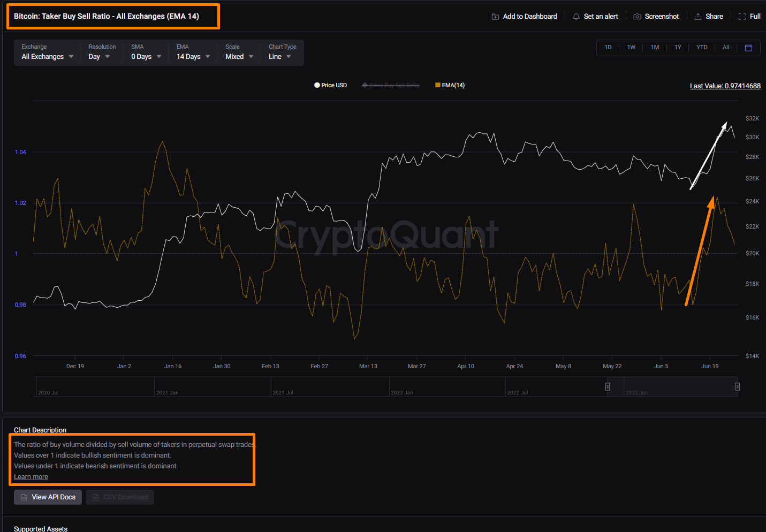Click the Add to Dashboard icon
Image resolution: width=766 pixels, height=532 pixels.
(495, 17)
